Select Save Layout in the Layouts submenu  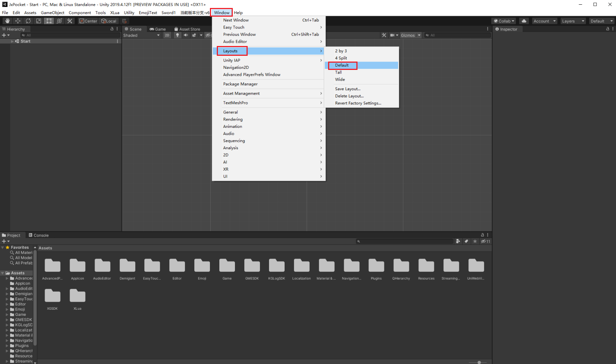[347, 89]
